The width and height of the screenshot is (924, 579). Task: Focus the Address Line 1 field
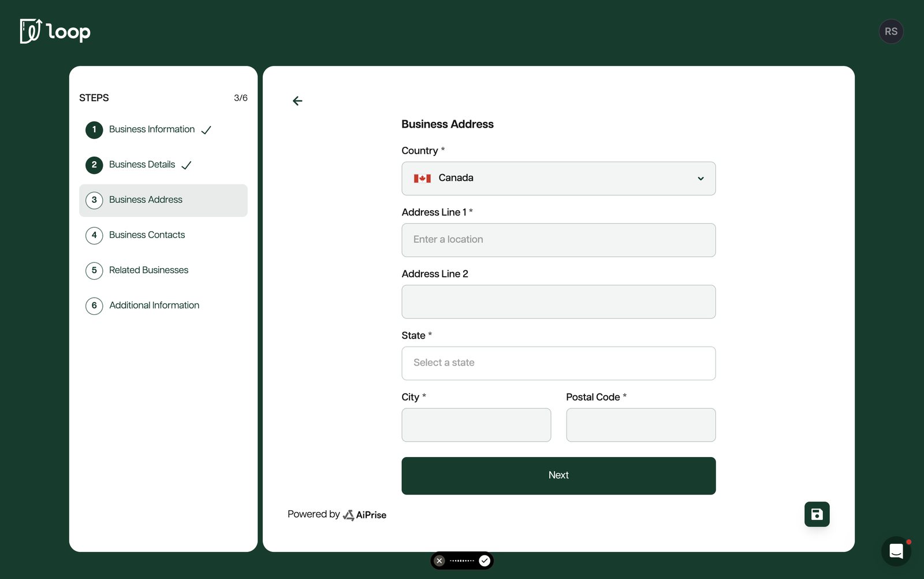coord(558,240)
